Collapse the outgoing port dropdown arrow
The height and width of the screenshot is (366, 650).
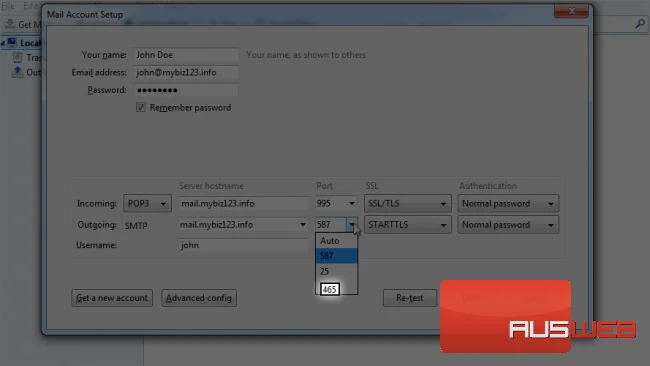tap(352, 225)
